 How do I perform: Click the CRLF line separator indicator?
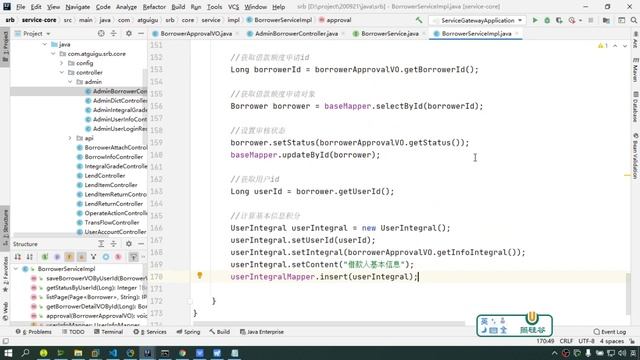tap(567, 341)
